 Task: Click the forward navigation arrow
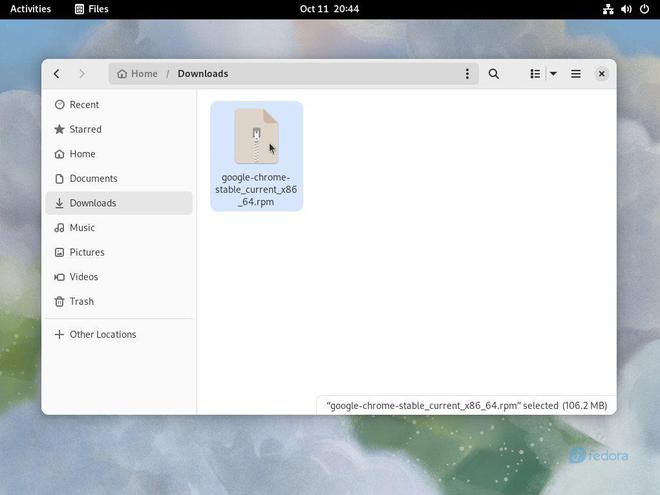82,74
